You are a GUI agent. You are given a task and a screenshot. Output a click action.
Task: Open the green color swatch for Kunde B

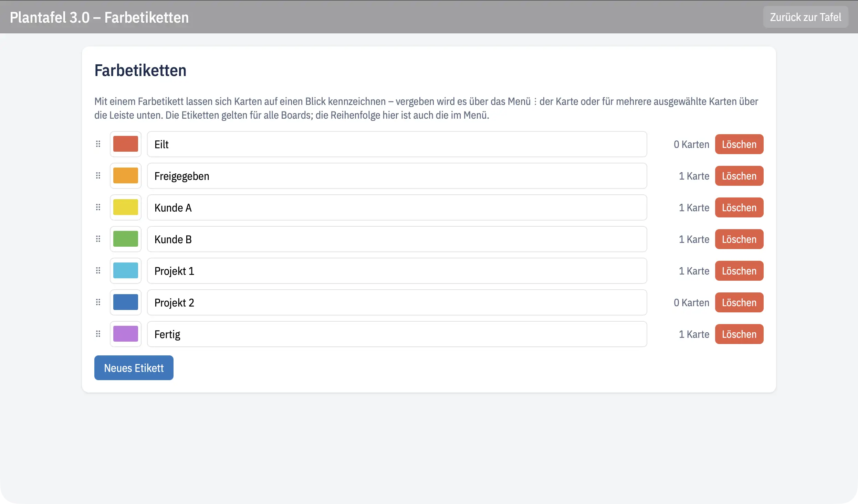(126, 239)
